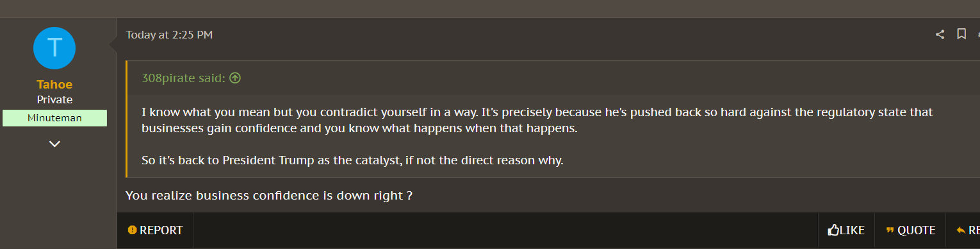Jump to 308pirate's original post via the arrow icon

tap(235, 78)
